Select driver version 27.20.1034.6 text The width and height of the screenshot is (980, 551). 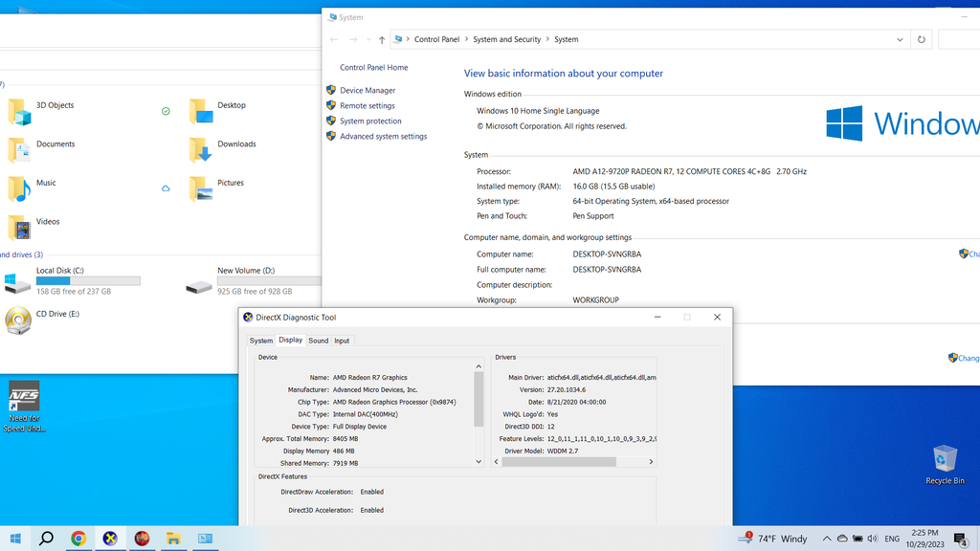tap(567, 390)
